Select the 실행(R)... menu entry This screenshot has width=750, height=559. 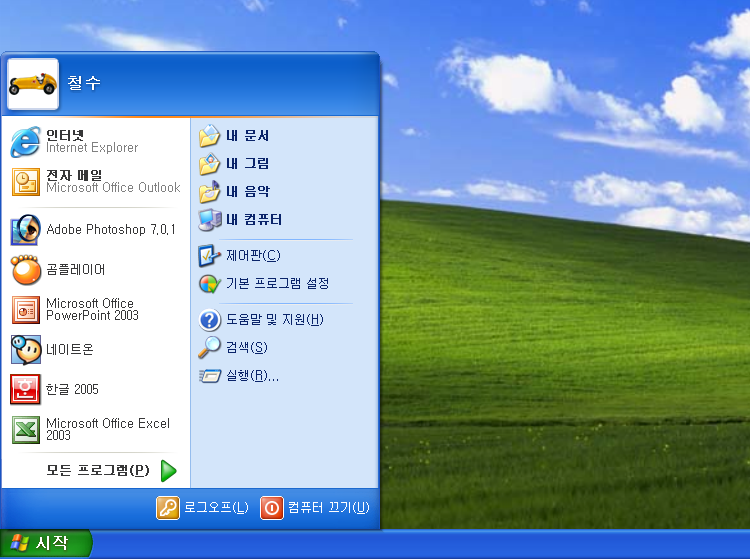(x=285, y=376)
